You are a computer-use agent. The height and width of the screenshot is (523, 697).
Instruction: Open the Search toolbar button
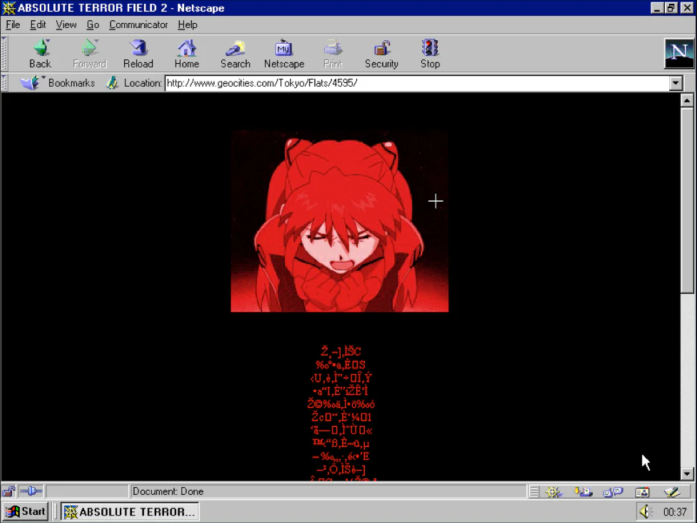point(235,53)
